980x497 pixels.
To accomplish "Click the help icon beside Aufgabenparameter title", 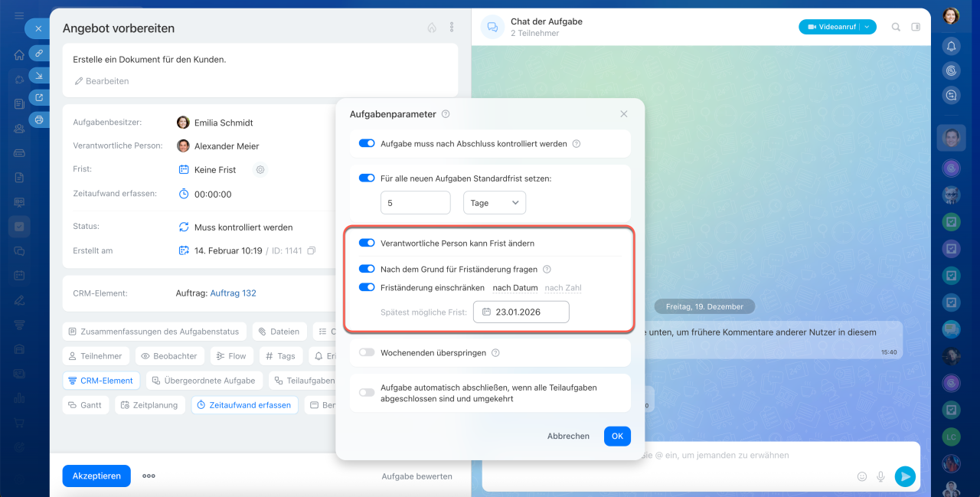I will tap(446, 114).
